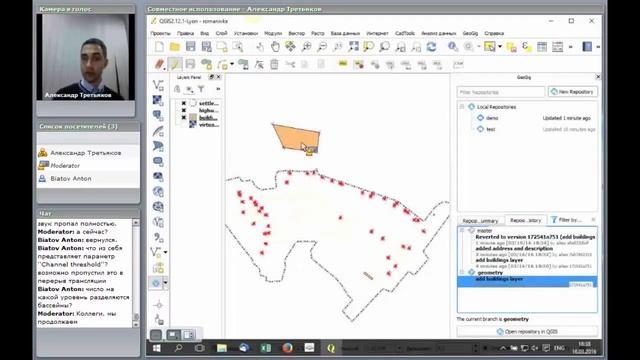Viewport: 640px width, 360px height.
Task: Click the Cut Features scissors icon
Action: coord(290,64)
